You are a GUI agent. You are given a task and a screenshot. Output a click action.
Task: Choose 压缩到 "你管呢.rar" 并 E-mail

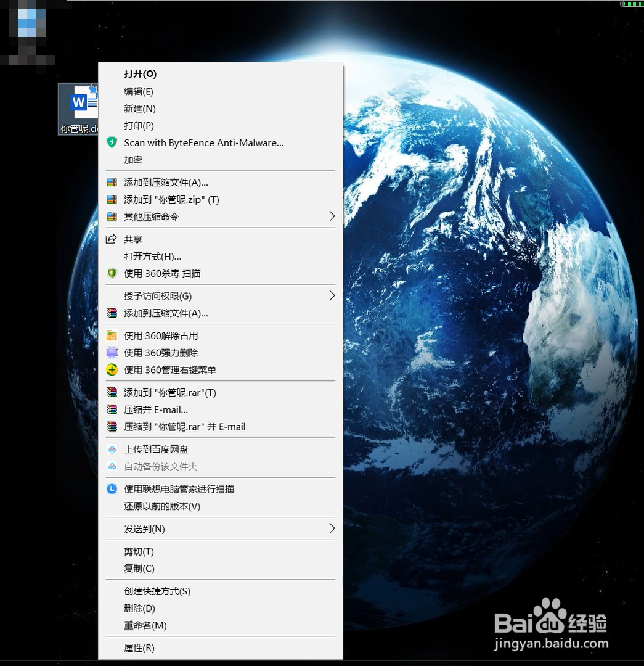(x=221, y=427)
